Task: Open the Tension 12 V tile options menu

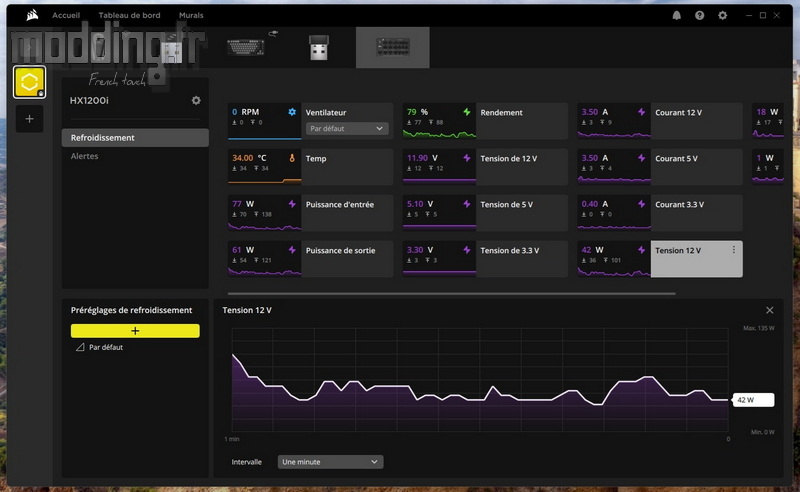Action: point(734,250)
